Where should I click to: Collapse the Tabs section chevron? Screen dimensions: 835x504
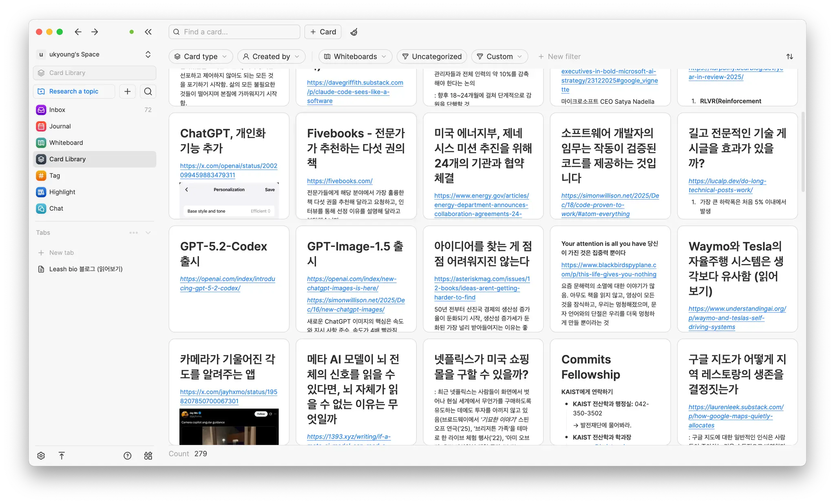(x=148, y=233)
